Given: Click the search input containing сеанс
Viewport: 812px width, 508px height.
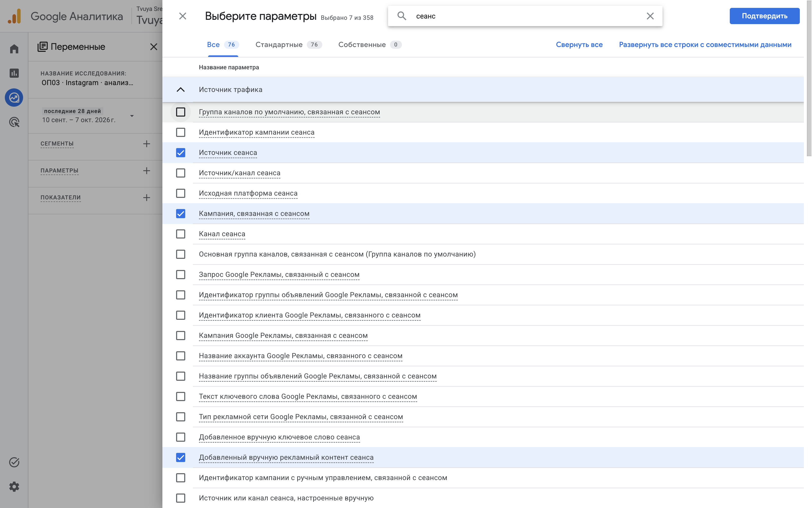Looking at the screenshot, I should 525,16.
